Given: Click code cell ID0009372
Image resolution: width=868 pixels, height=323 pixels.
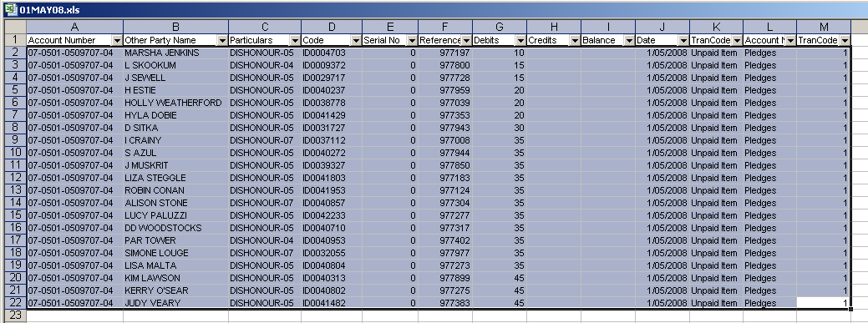Looking at the screenshot, I should (x=332, y=65).
